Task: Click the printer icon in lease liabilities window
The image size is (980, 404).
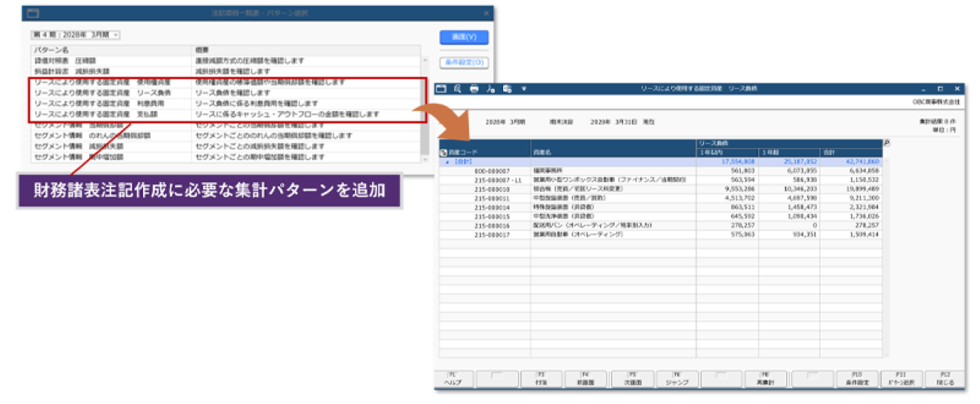Action: click(x=474, y=88)
